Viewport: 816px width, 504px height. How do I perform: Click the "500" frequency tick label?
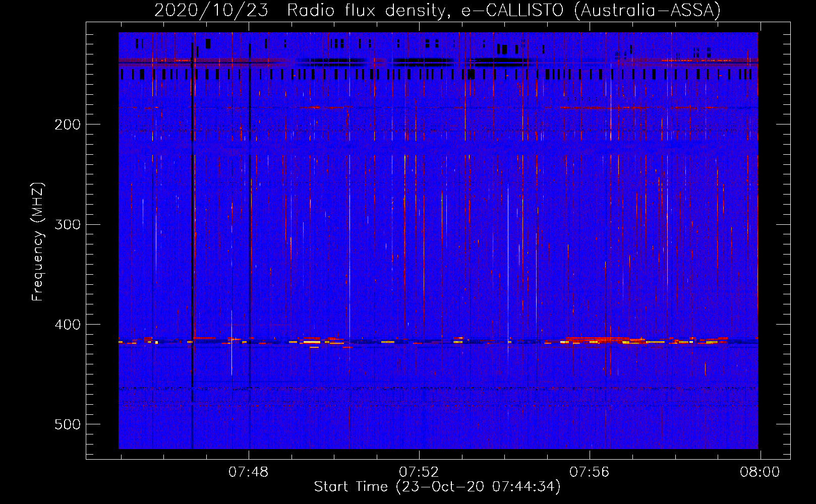click(x=68, y=424)
